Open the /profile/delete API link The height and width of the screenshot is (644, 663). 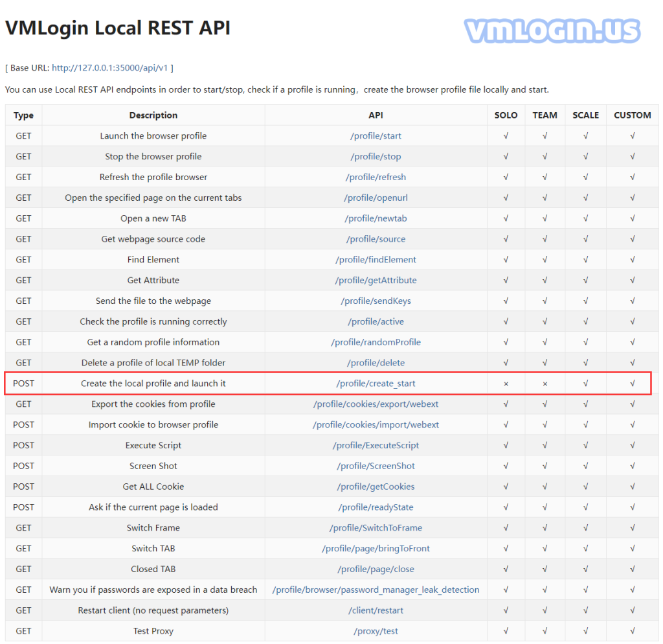(376, 363)
